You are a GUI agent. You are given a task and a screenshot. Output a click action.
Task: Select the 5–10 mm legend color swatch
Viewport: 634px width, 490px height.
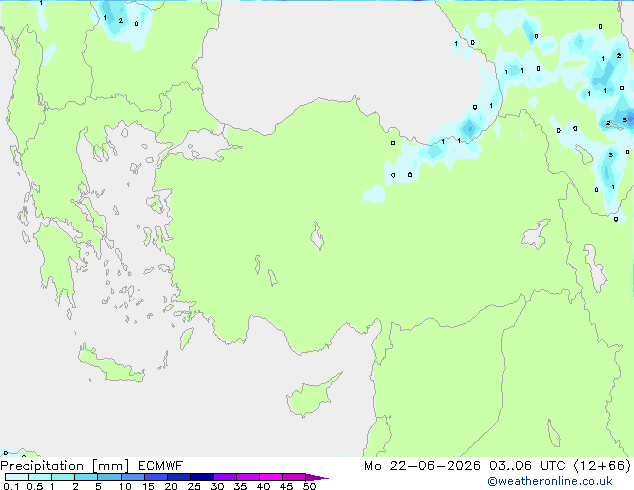(x=109, y=477)
